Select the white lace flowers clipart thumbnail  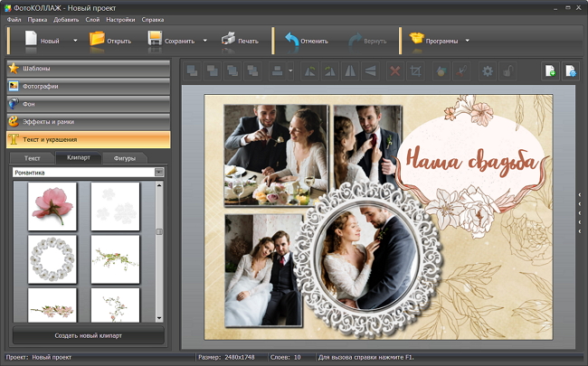pyautogui.click(x=115, y=206)
